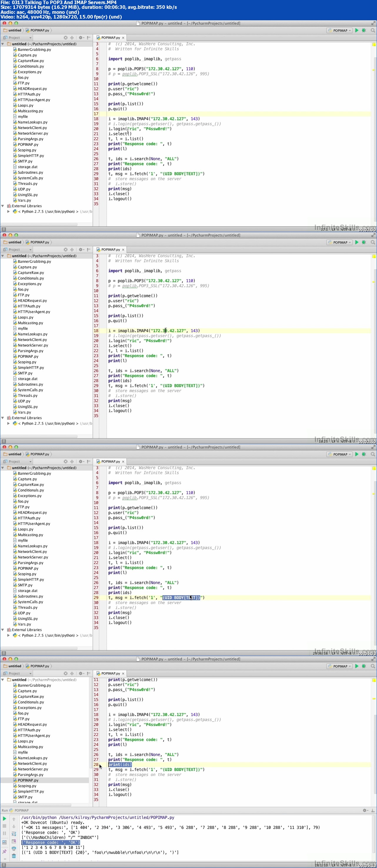
Task: Click the POPIMAP.py breadcrumb in the 00:02:40 frame
Action: click(37, 242)
